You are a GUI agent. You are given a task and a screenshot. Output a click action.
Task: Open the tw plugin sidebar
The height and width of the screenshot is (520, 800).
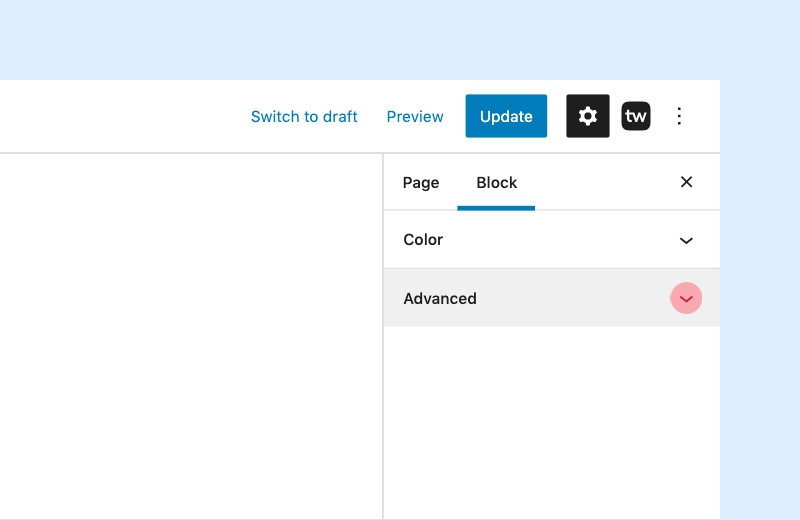(x=636, y=116)
